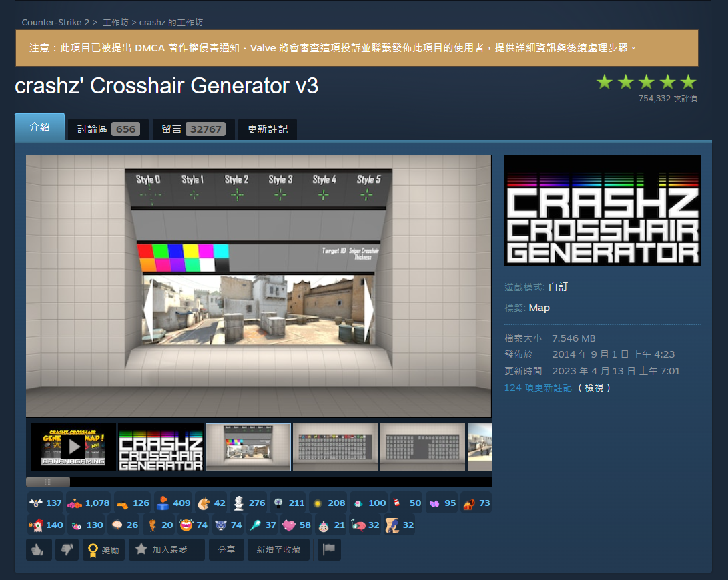728x580 pixels.
Task: Click the award showing count 130
Action: point(87,525)
